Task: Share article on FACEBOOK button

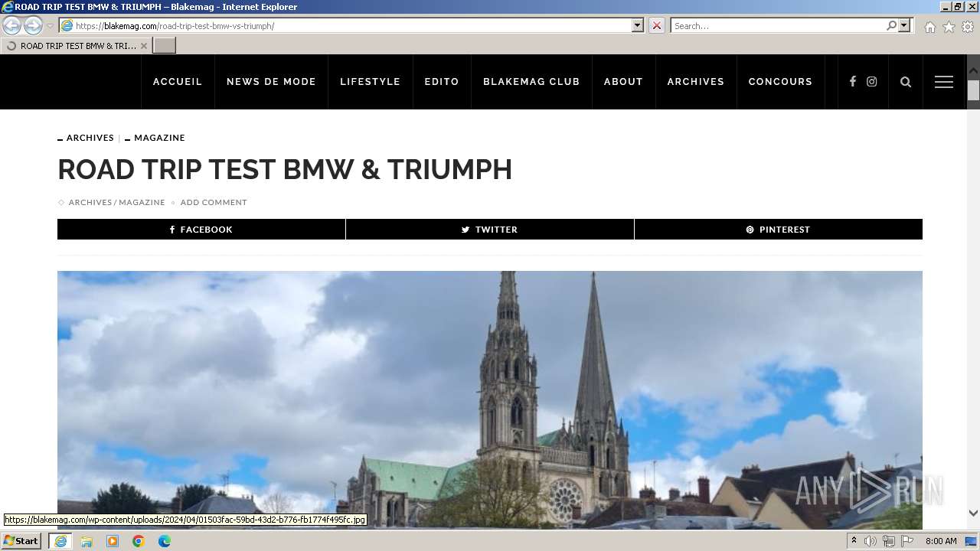Action: tap(201, 230)
